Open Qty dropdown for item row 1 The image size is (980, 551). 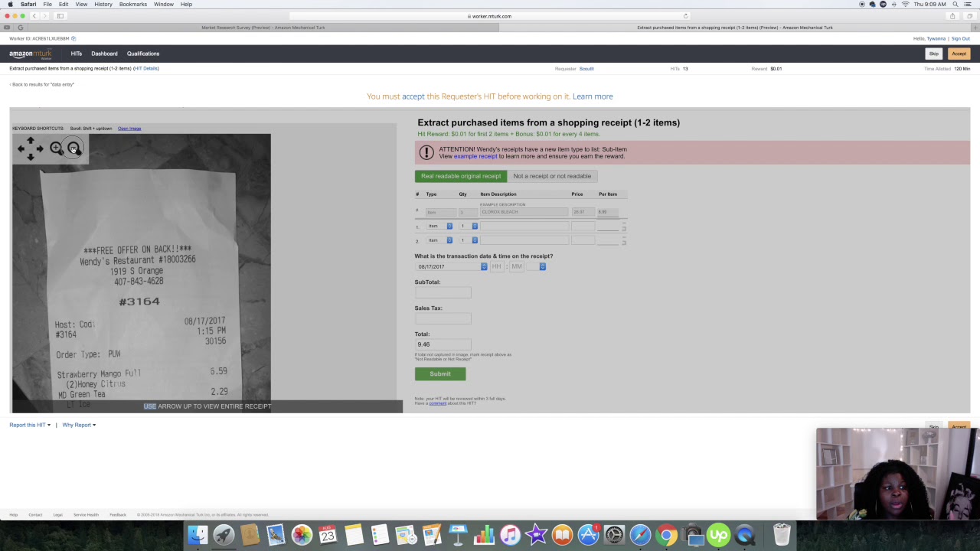pos(469,226)
